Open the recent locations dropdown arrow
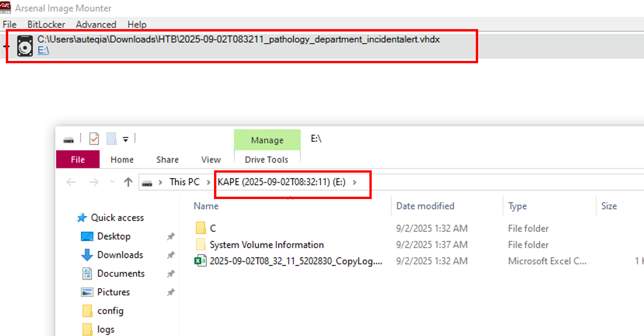 point(112,182)
